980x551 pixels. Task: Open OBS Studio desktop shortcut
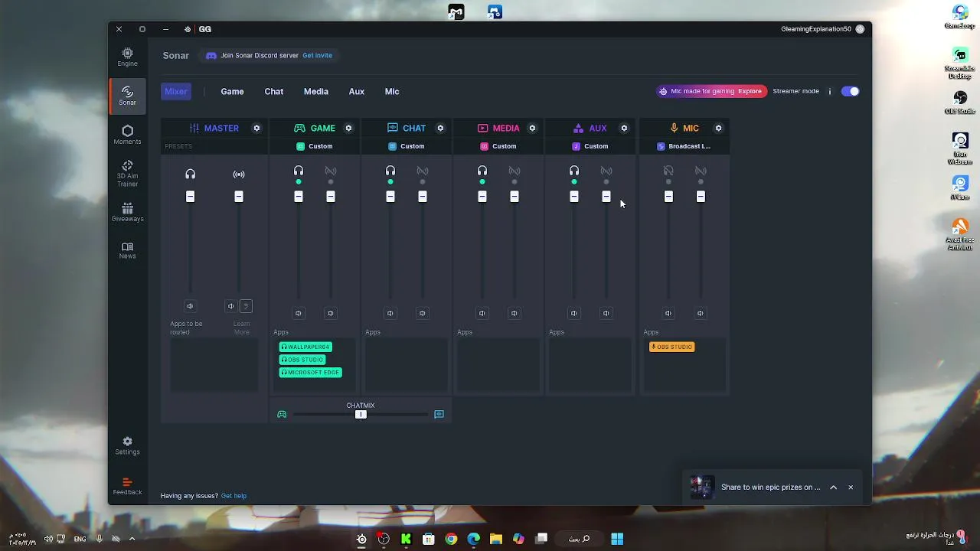tap(960, 103)
